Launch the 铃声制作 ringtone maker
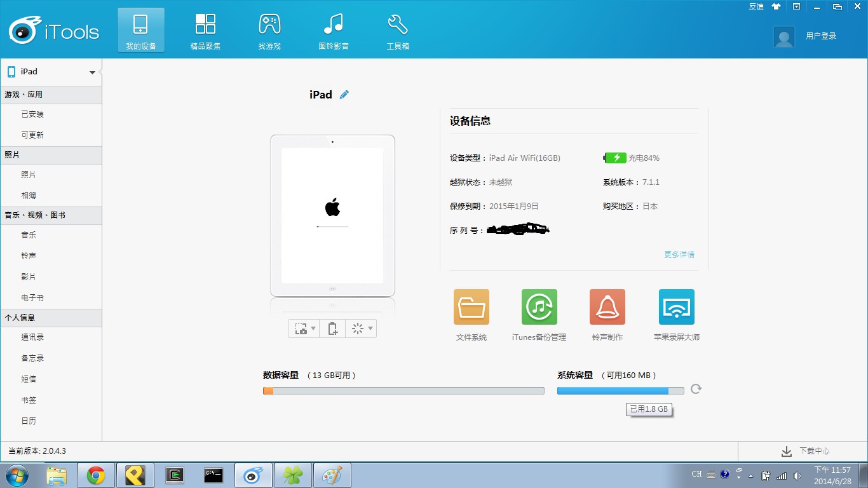868x488 pixels. pyautogui.click(x=607, y=308)
